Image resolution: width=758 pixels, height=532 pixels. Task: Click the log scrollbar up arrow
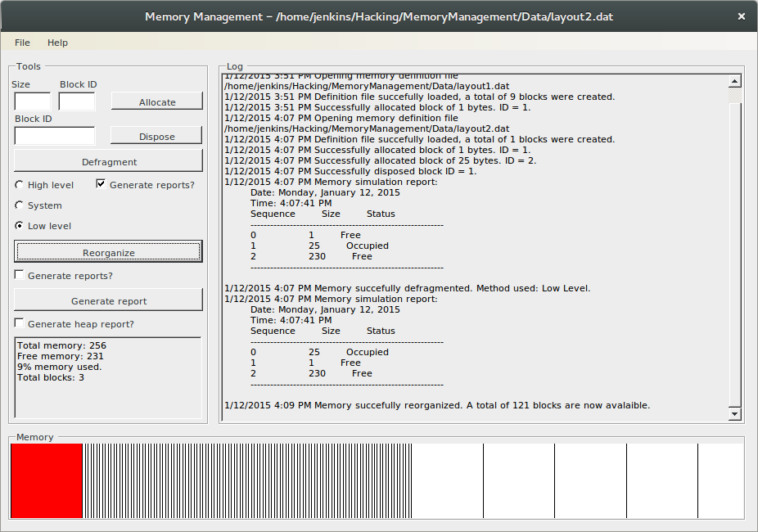[x=735, y=81]
